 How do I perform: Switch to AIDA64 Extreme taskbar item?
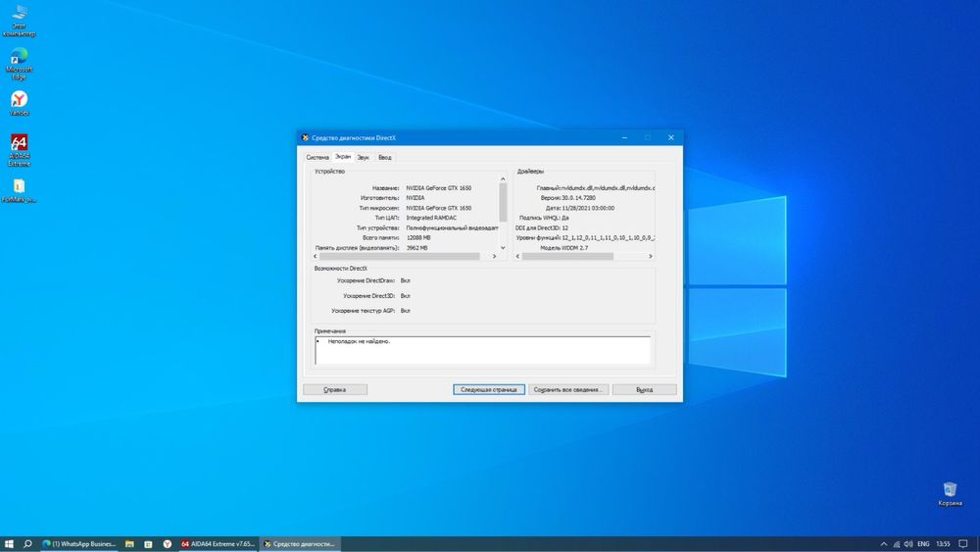coord(218,544)
